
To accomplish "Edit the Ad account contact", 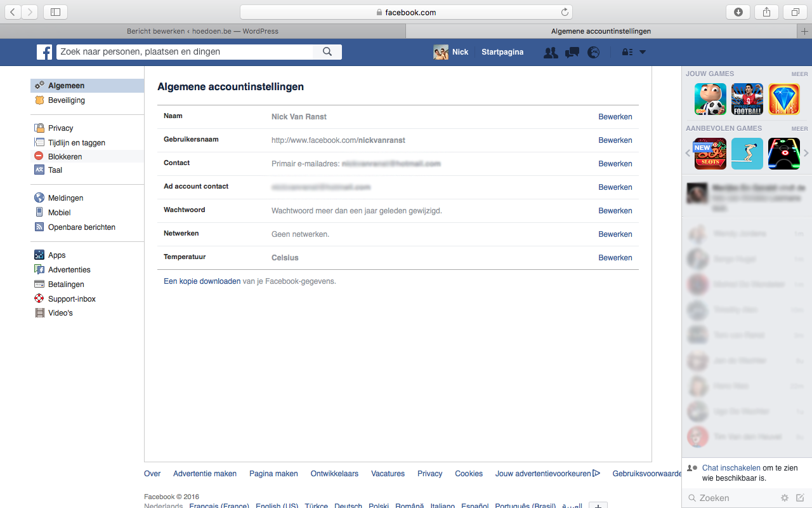I will 615,187.
